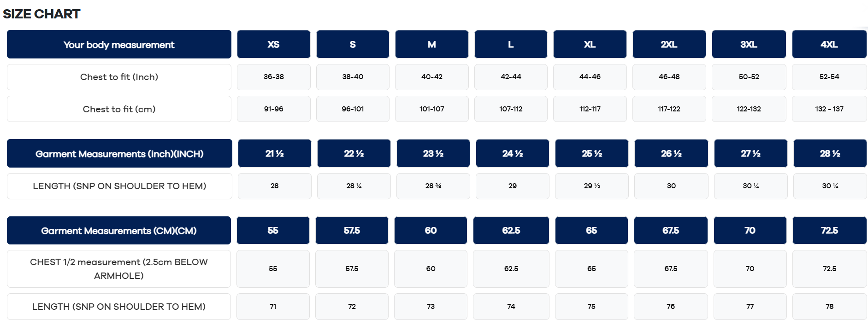The width and height of the screenshot is (868, 325).
Task: Select the 'CHEST 1/2 measurement' row label
Action: (x=119, y=269)
